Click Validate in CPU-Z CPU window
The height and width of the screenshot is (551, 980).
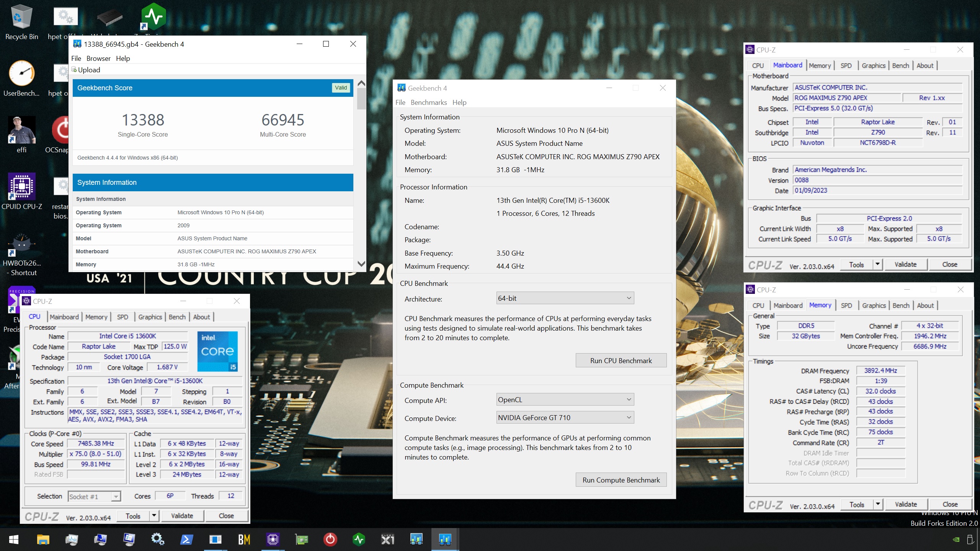click(182, 516)
